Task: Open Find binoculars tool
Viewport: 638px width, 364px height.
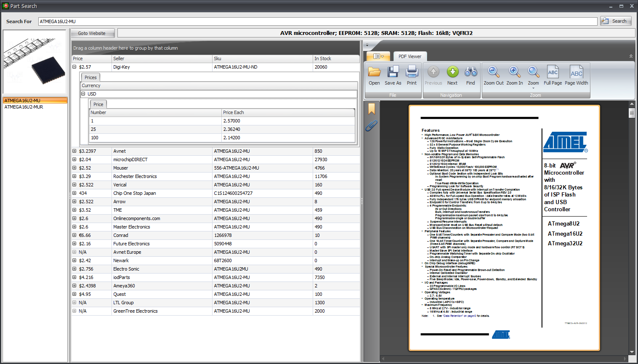Action: click(471, 76)
